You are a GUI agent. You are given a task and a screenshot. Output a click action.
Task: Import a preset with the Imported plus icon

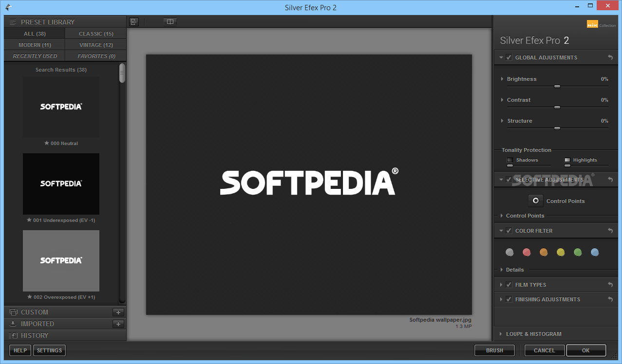pos(118,324)
